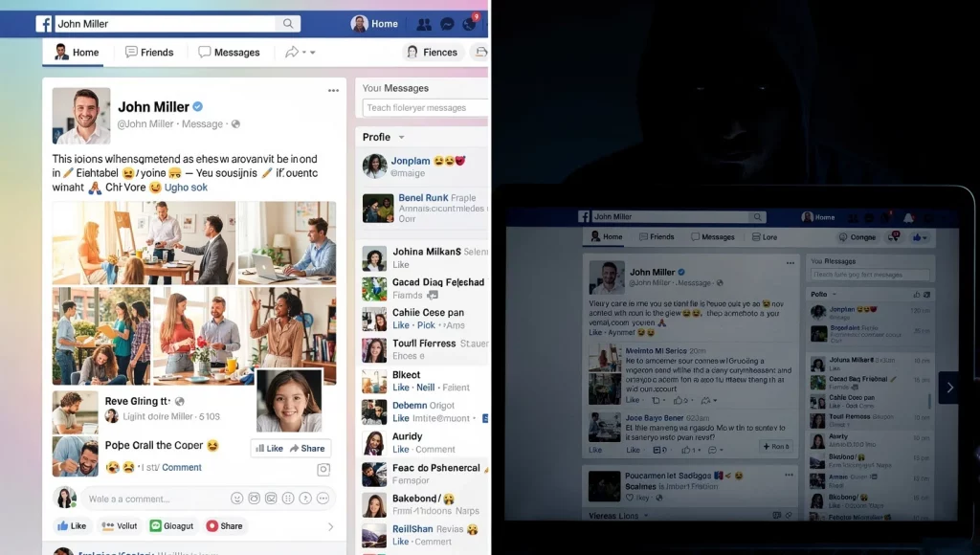Open the three-dot menu on laptop's John Miller post
The width and height of the screenshot is (980, 555).
pos(791,263)
